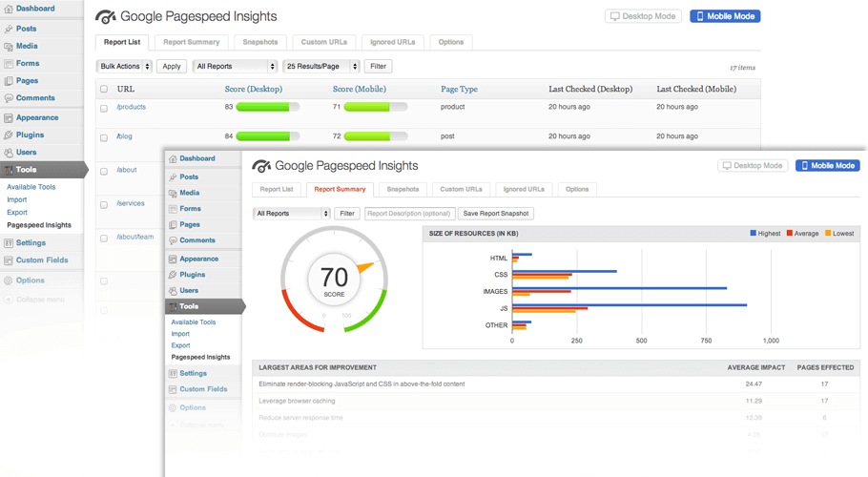Click Filter button in front window
The height and width of the screenshot is (477, 868).
pos(347,214)
